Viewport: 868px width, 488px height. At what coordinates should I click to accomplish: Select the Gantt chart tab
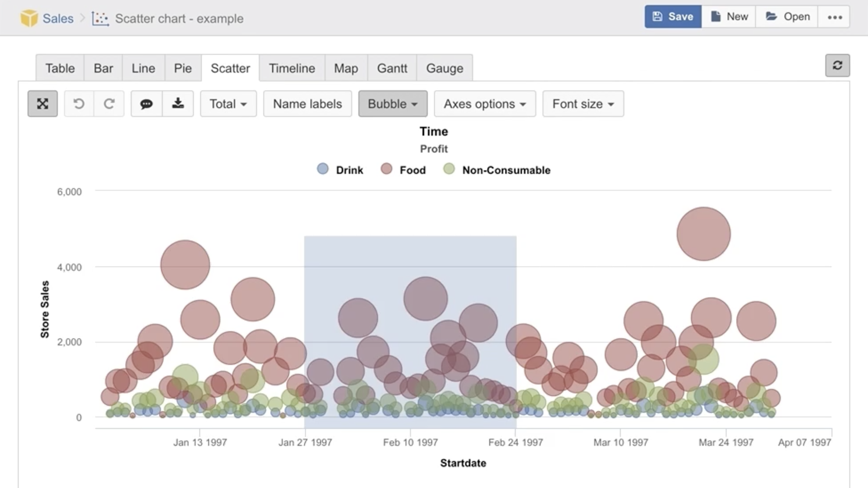coord(392,68)
